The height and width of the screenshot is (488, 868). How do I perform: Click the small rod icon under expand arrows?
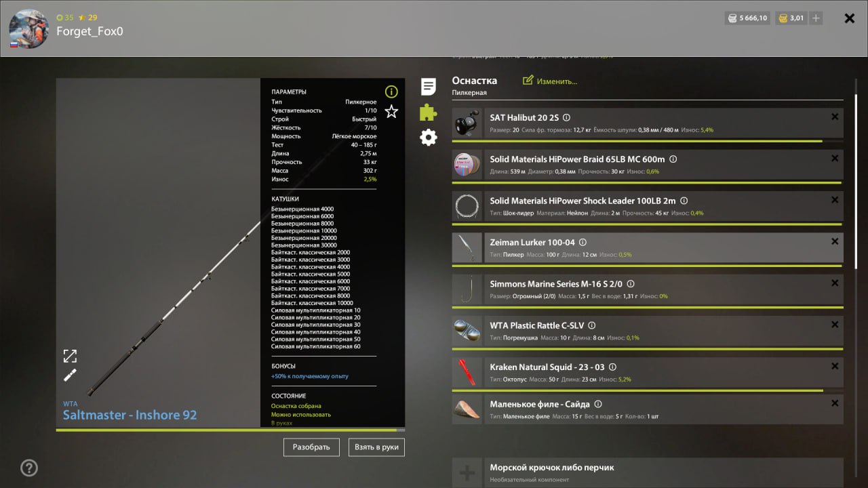coord(70,375)
